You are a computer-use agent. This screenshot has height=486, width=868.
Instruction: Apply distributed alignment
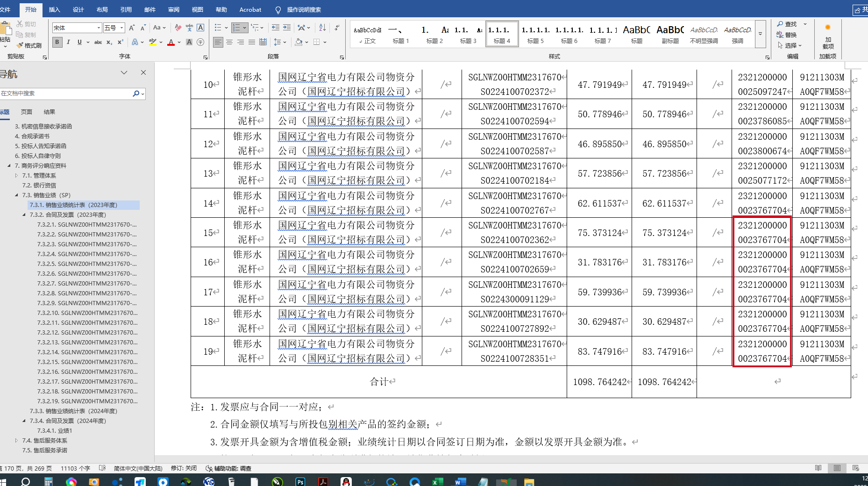[x=263, y=42]
